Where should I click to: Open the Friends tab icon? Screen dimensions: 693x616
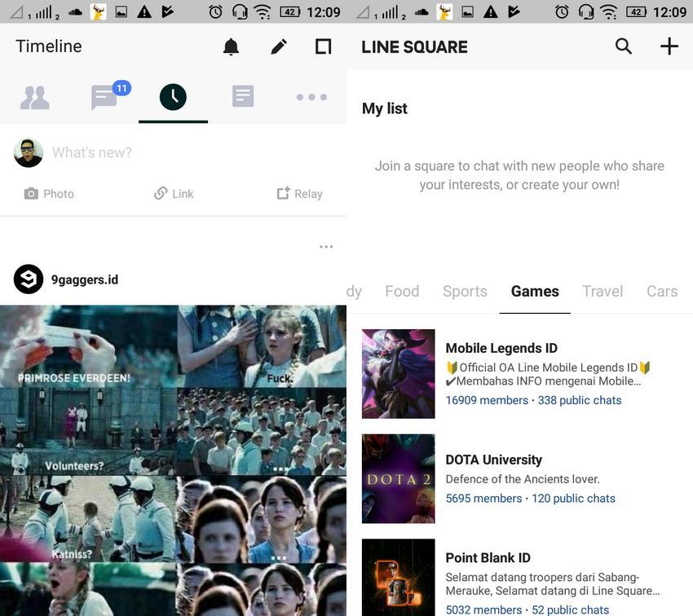click(x=34, y=97)
